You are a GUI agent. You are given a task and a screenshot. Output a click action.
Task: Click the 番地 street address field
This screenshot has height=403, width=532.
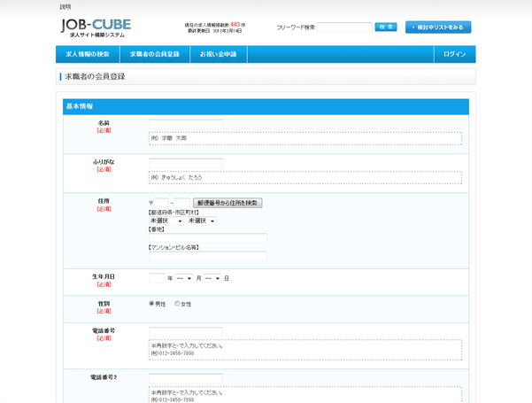[x=207, y=238]
